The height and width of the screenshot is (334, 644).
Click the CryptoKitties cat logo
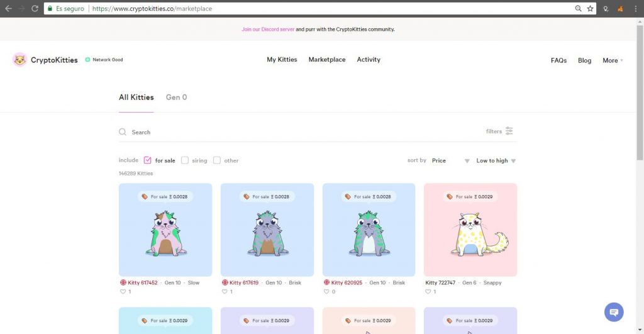pos(19,60)
